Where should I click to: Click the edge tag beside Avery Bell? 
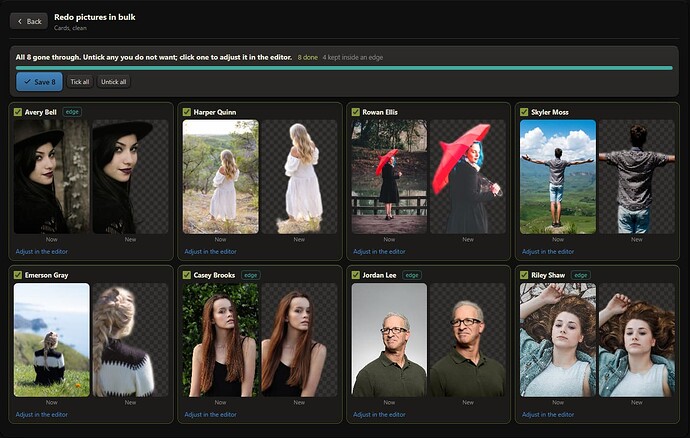click(72, 112)
